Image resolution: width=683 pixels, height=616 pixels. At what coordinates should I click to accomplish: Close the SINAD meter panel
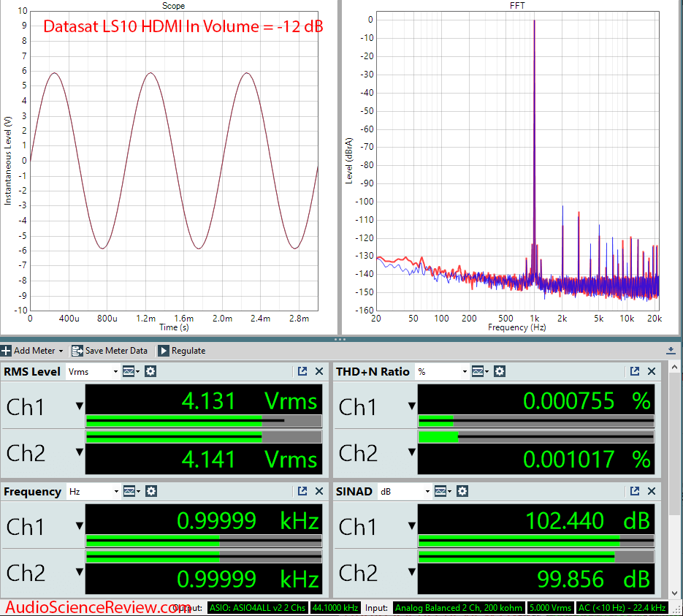(652, 491)
